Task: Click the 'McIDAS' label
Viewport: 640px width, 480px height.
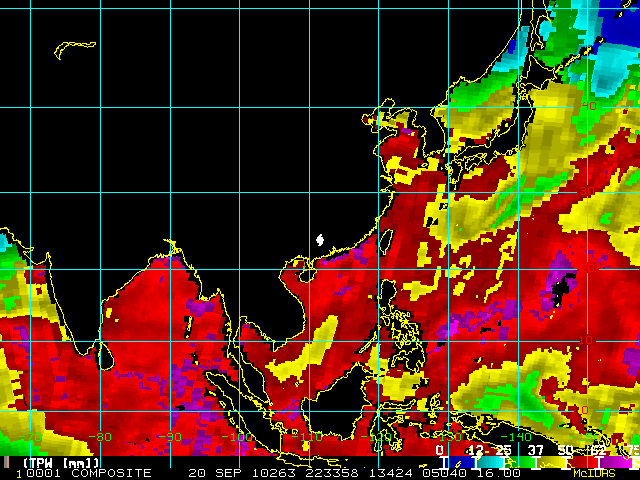Action: (x=594, y=473)
